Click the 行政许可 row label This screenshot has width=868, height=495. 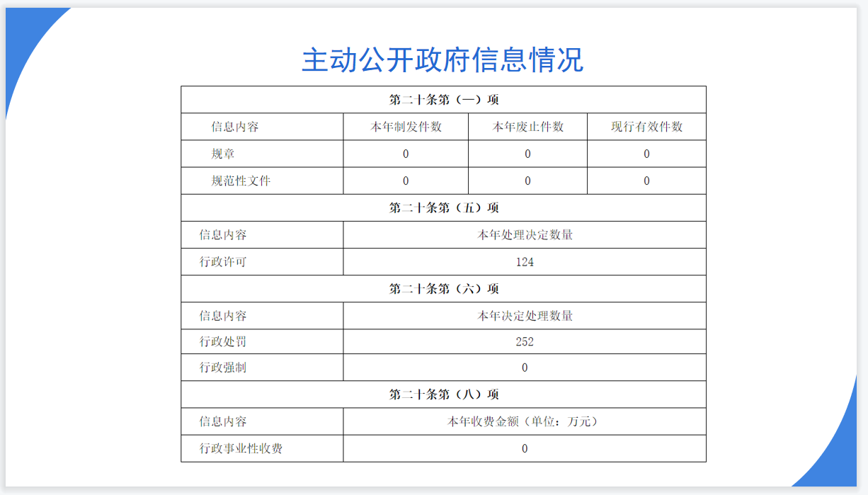[x=223, y=262]
